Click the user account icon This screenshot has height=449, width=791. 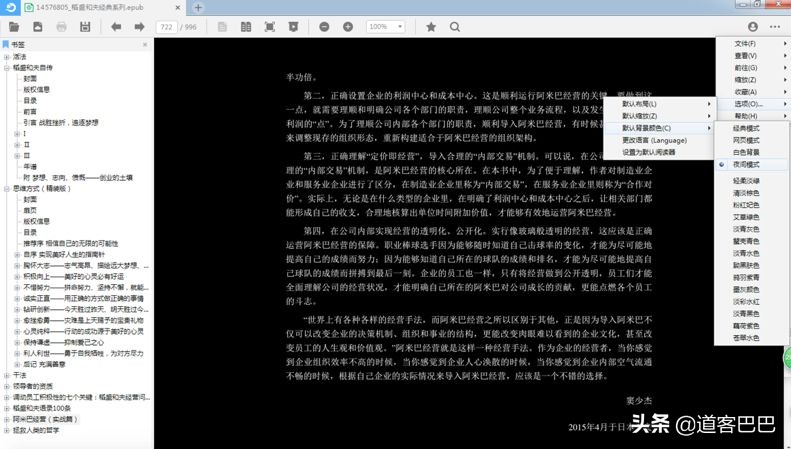[753, 27]
